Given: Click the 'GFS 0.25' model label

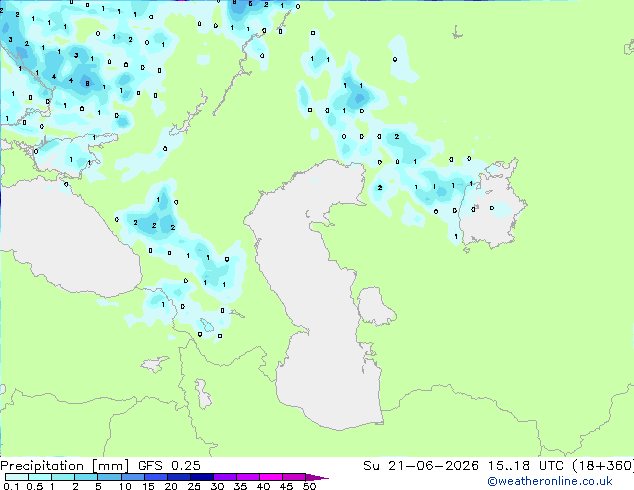Looking at the screenshot, I should pyautogui.click(x=169, y=466).
